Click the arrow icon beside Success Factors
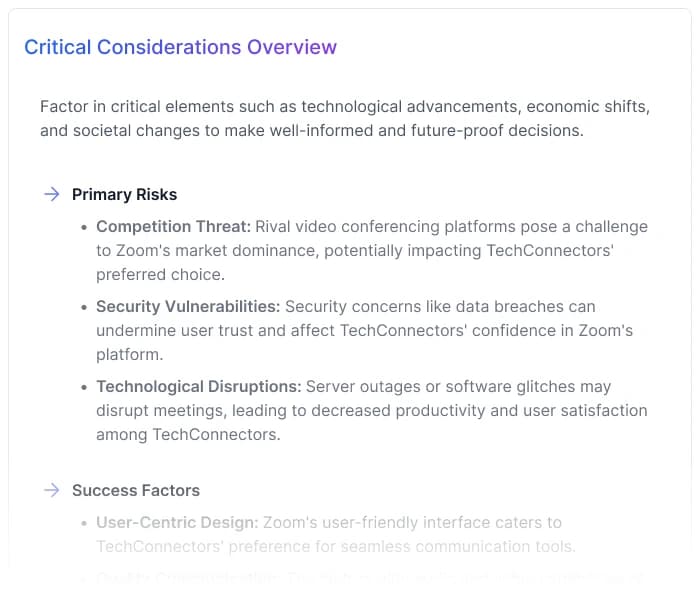700x600 pixels. 51,490
